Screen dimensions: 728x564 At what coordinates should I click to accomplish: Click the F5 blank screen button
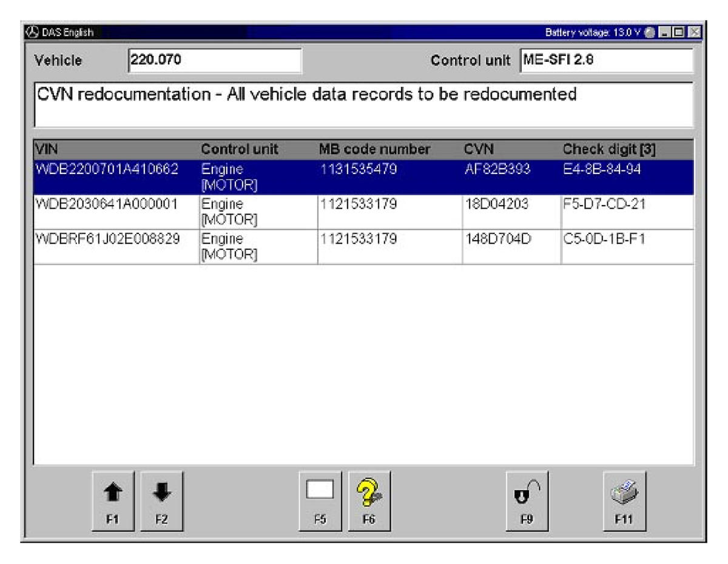tap(321, 500)
